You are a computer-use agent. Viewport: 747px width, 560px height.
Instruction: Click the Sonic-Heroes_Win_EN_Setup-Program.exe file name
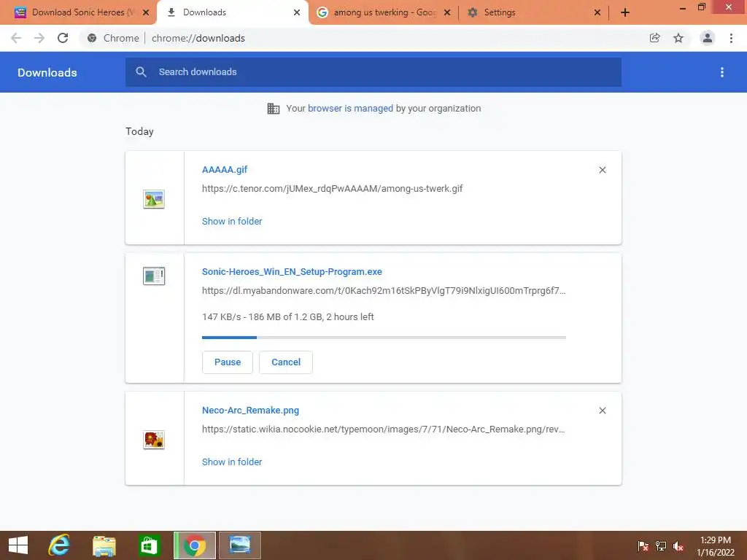292,272
